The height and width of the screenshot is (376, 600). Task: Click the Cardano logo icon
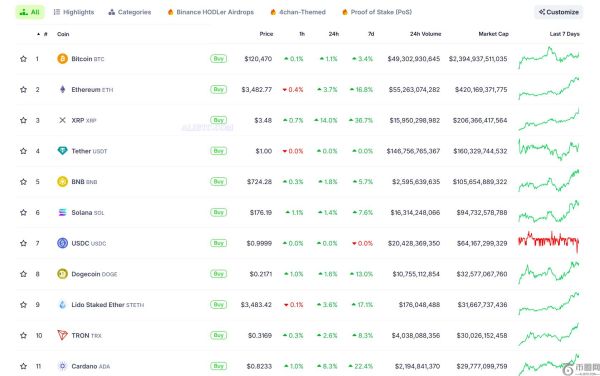click(62, 366)
